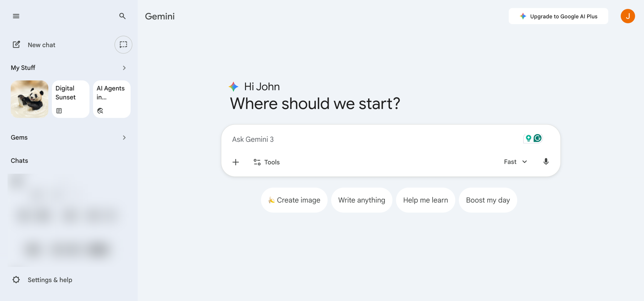Open the AI Agents research card
This screenshot has width=644, height=301.
click(112, 99)
